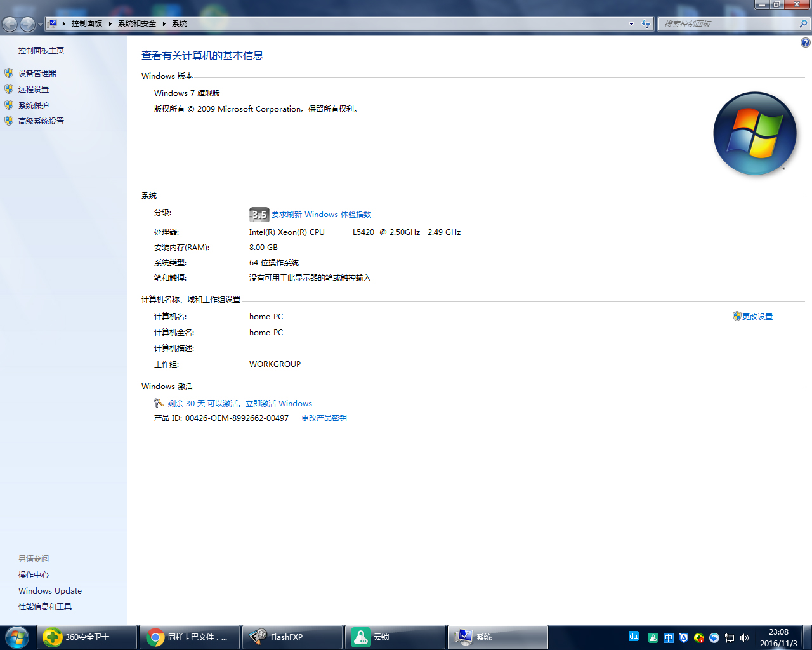Click 更改设置 change settings link
812x650 pixels.
click(757, 317)
